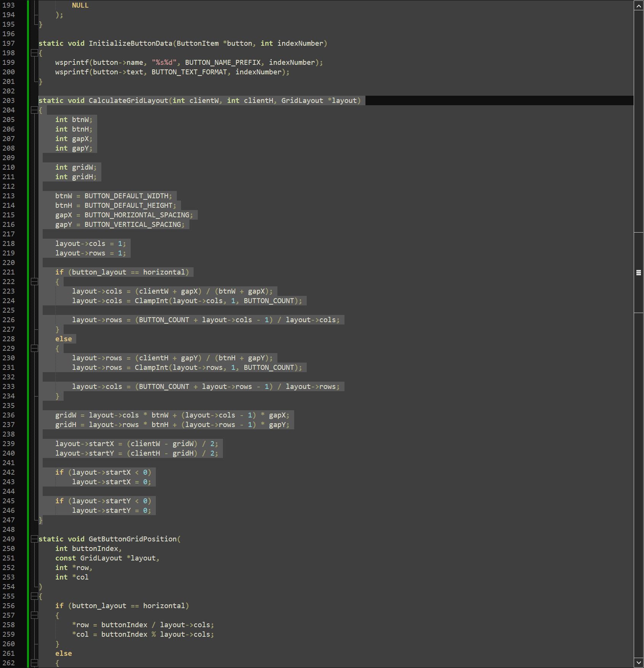Collapse the fold marker at line 257
Screen dimensions: 644x668
click(34, 615)
